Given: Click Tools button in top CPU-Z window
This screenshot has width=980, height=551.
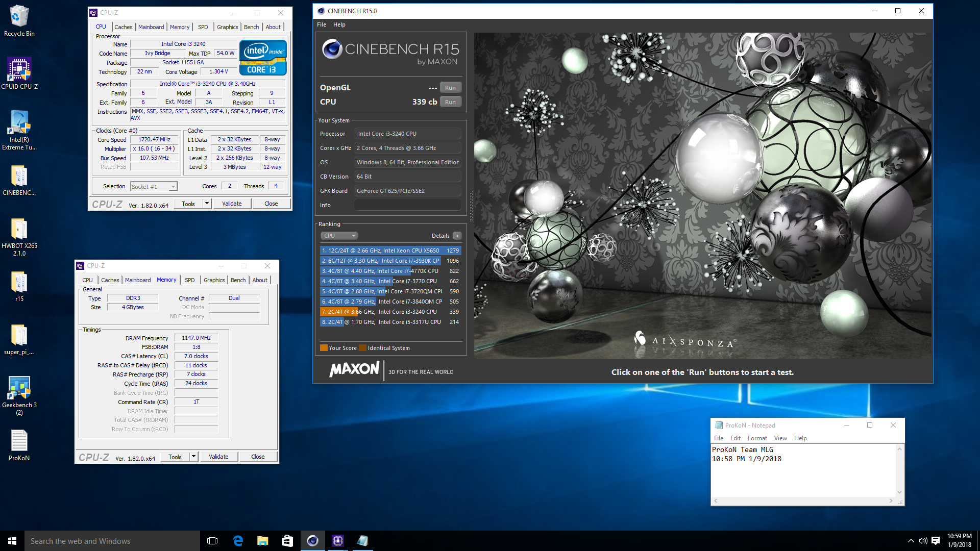Looking at the screenshot, I should (x=188, y=204).
